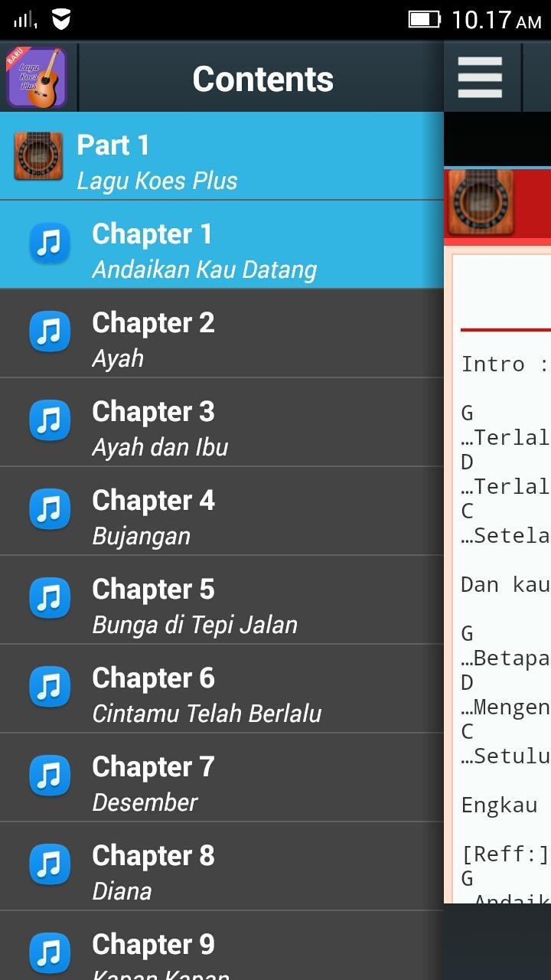Open Chapter 3 Ayah dan Ibu

point(222,423)
